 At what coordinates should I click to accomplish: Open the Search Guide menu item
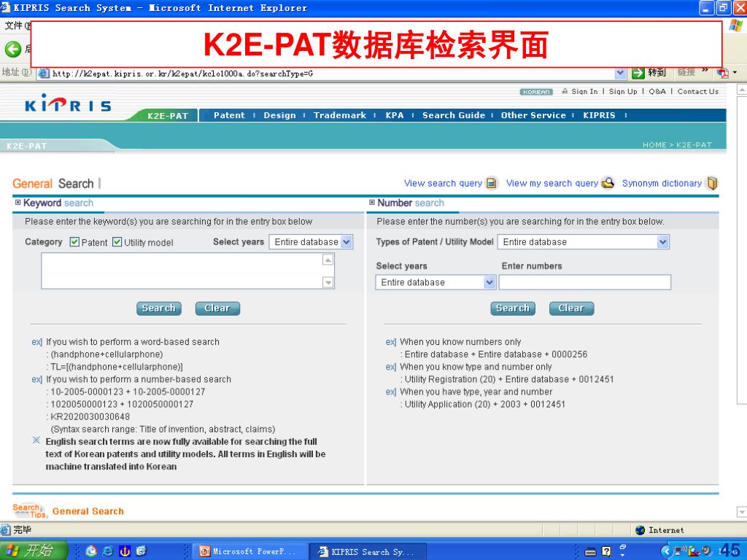(454, 115)
